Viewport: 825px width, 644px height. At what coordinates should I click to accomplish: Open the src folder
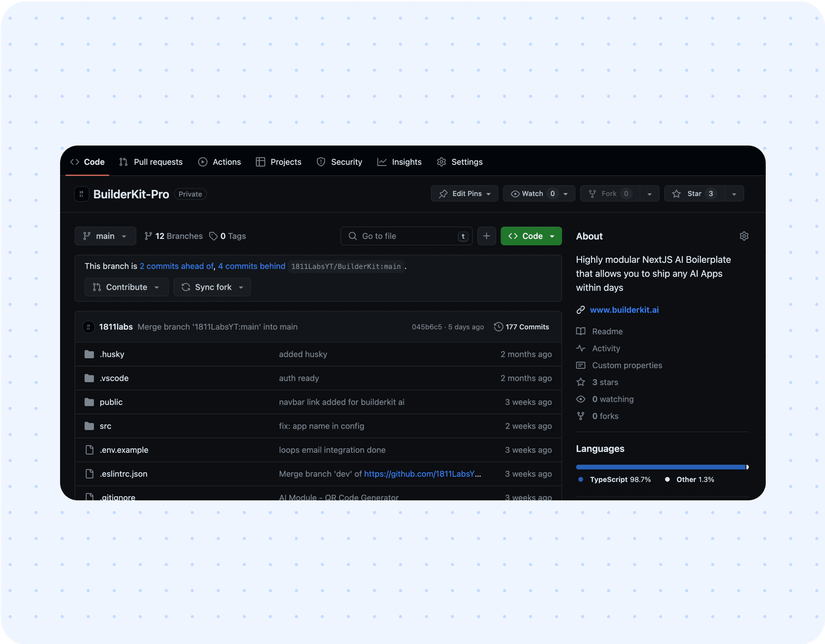point(105,426)
